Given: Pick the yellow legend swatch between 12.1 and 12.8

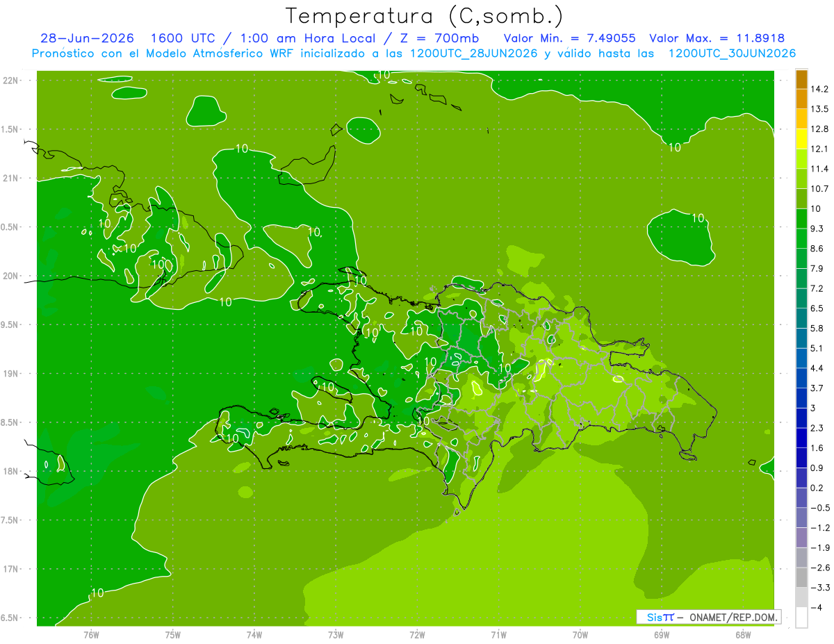Looking at the screenshot, I should [801, 139].
